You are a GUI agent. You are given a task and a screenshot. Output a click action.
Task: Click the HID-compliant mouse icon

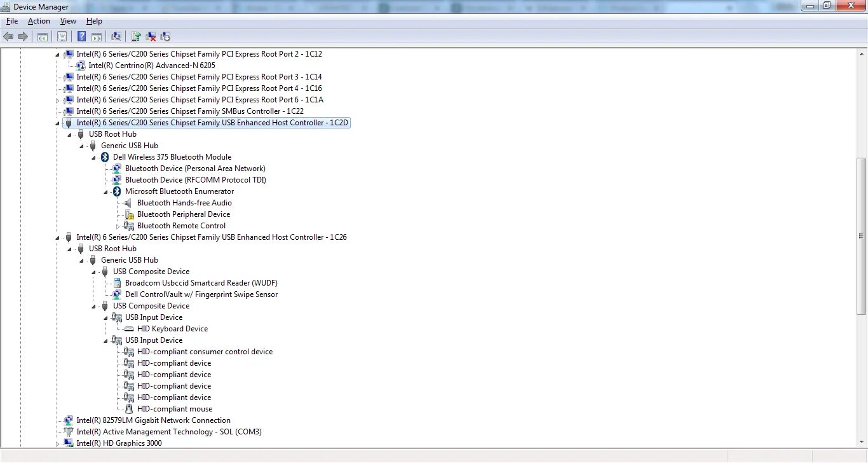pyautogui.click(x=129, y=409)
